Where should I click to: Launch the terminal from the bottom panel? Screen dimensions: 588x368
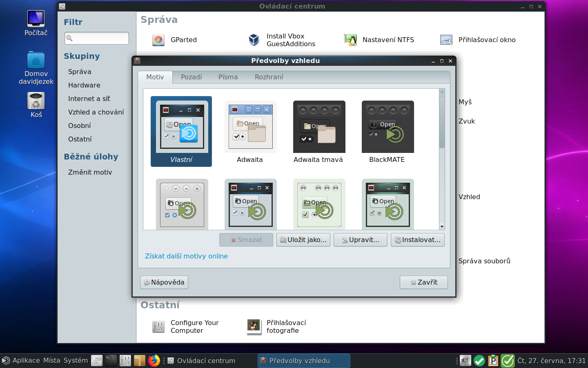(x=111, y=361)
